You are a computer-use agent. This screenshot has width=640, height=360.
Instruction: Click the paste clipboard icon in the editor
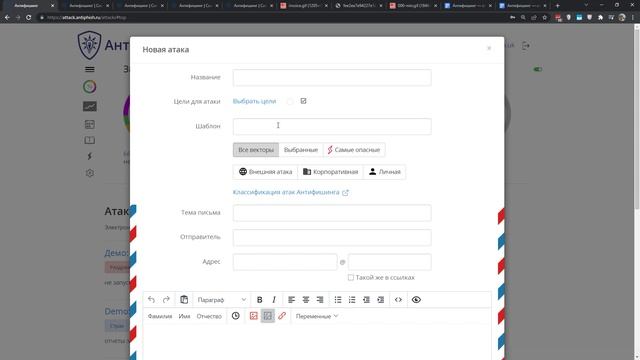[184, 300]
